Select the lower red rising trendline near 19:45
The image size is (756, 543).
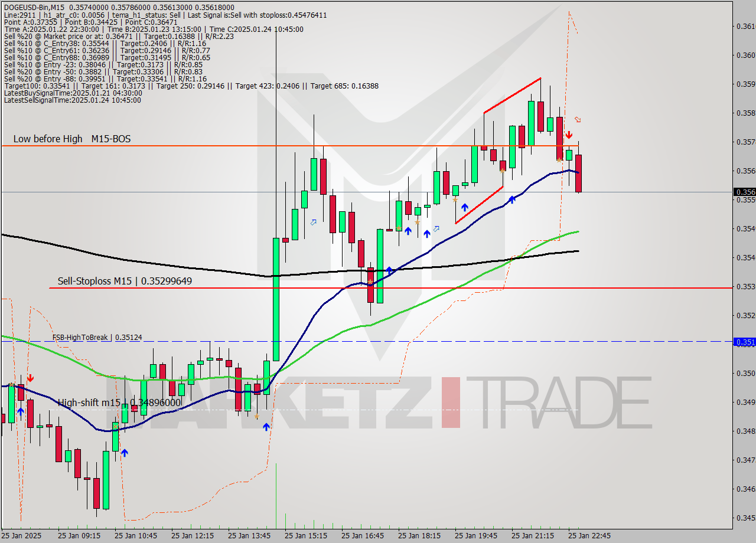[479, 205]
